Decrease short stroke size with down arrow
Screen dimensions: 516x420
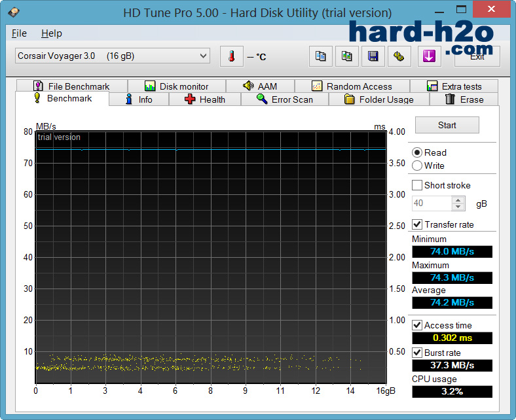point(458,207)
